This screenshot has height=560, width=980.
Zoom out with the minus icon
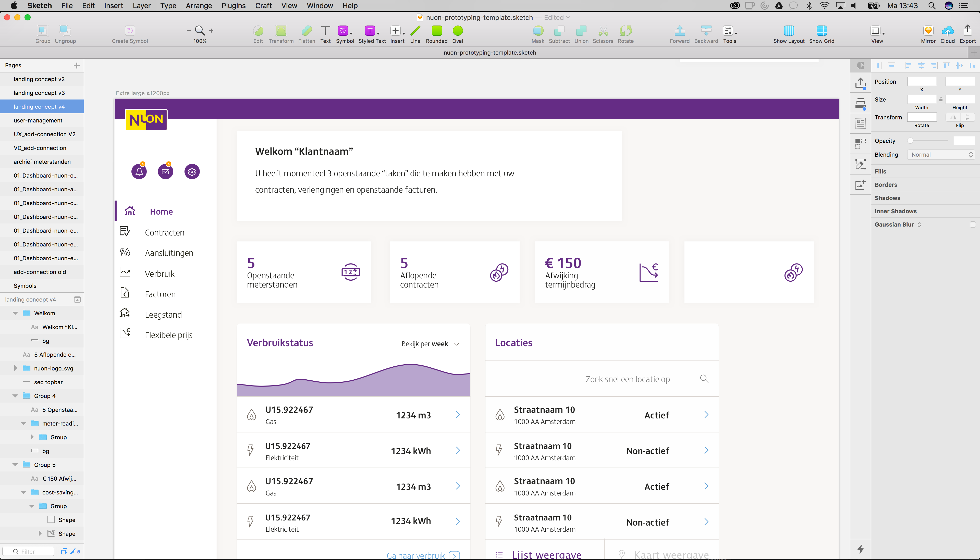pyautogui.click(x=188, y=30)
